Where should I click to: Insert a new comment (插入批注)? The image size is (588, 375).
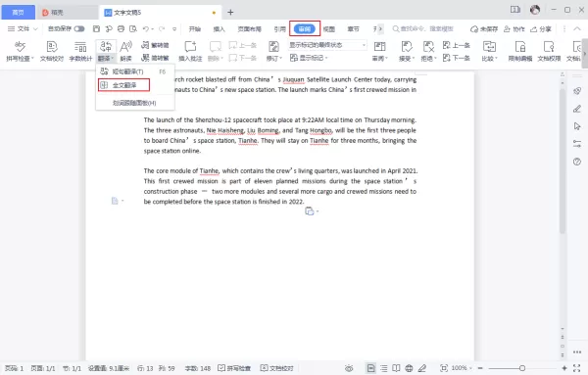click(190, 51)
